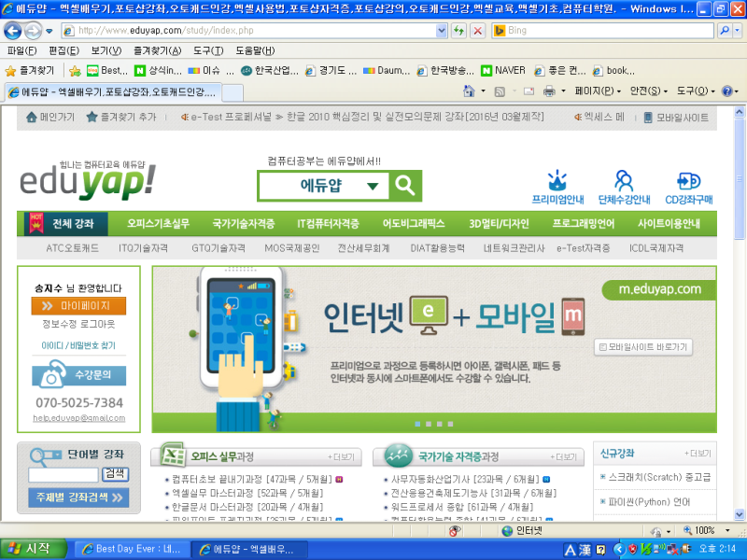The width and height of the screenshot is (747, 560).
Task: Click the Windows 시작 start button
Action: click(32, 549)
